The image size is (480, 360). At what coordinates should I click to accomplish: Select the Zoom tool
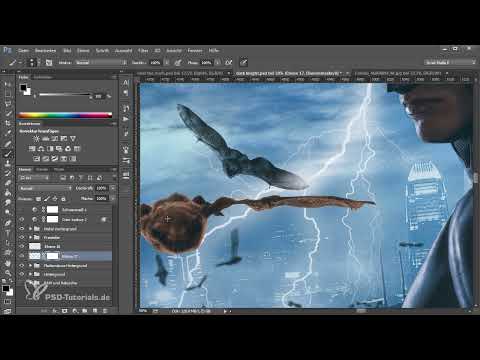click(8, 273)
